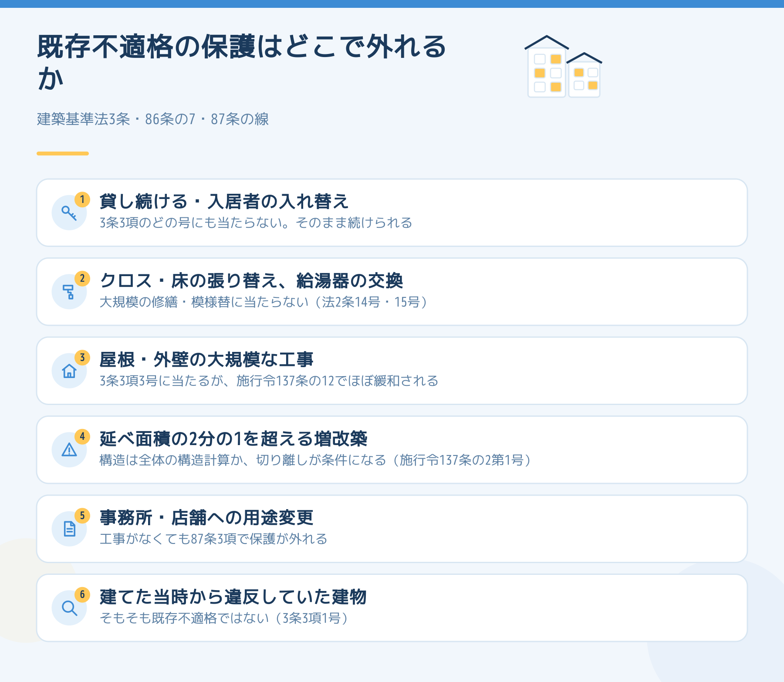Viewport: 784px width, 682px height.
Task: Click the key icon in card 1
Action: 69,213
